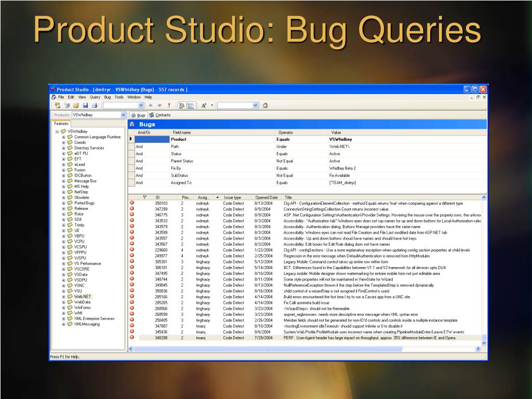The image size is (532, 399).
Task: Click the greyed up arrow toolbar icon
Action: coord(150,105)
